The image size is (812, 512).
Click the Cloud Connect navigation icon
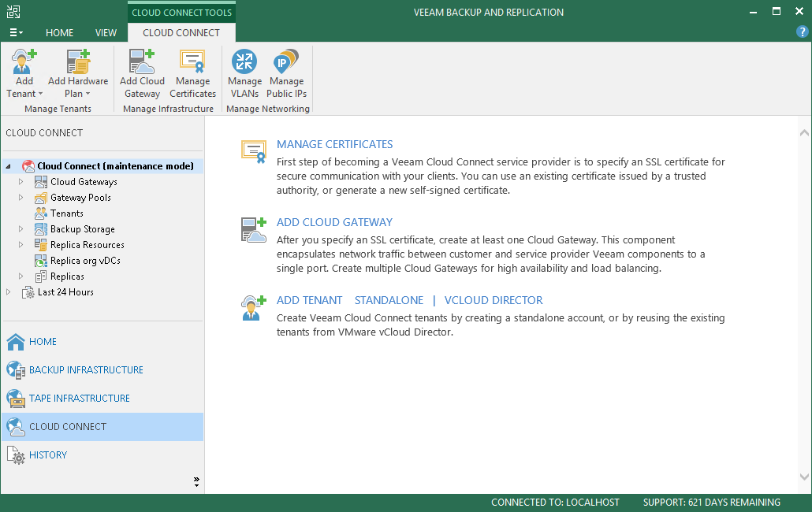tap(16, 427)
